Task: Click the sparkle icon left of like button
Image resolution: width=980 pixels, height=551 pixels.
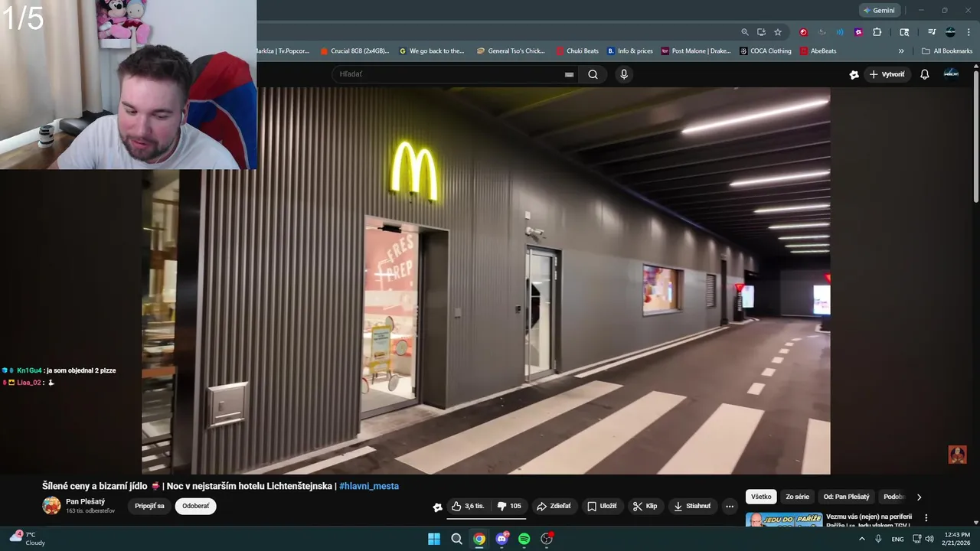Action: [437, 507]
